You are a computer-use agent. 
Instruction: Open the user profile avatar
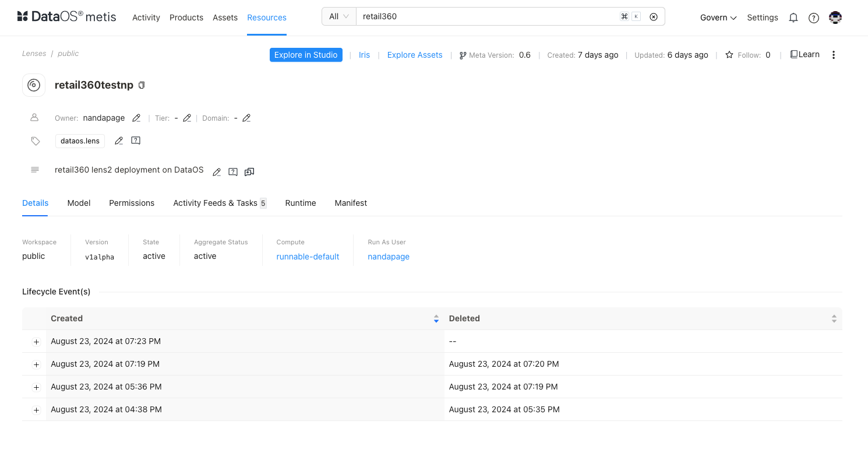click(835, 17)
